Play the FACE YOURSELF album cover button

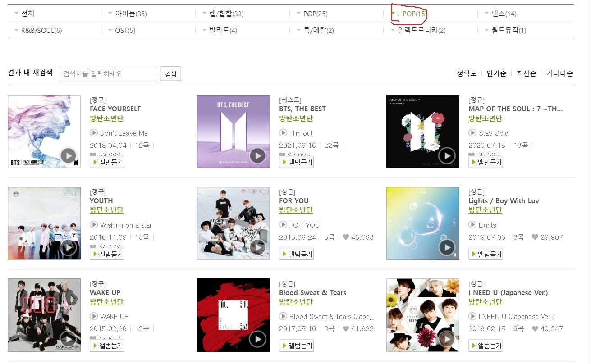coord(68,155)
